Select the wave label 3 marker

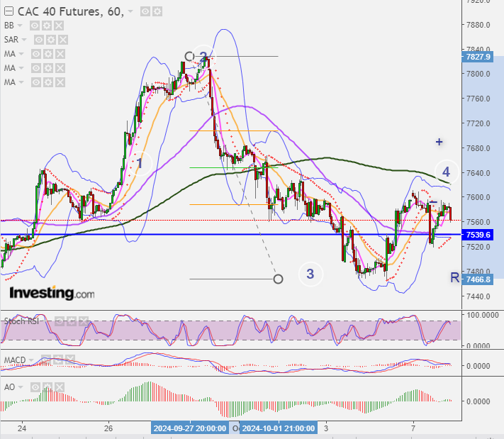pos(310,274)
